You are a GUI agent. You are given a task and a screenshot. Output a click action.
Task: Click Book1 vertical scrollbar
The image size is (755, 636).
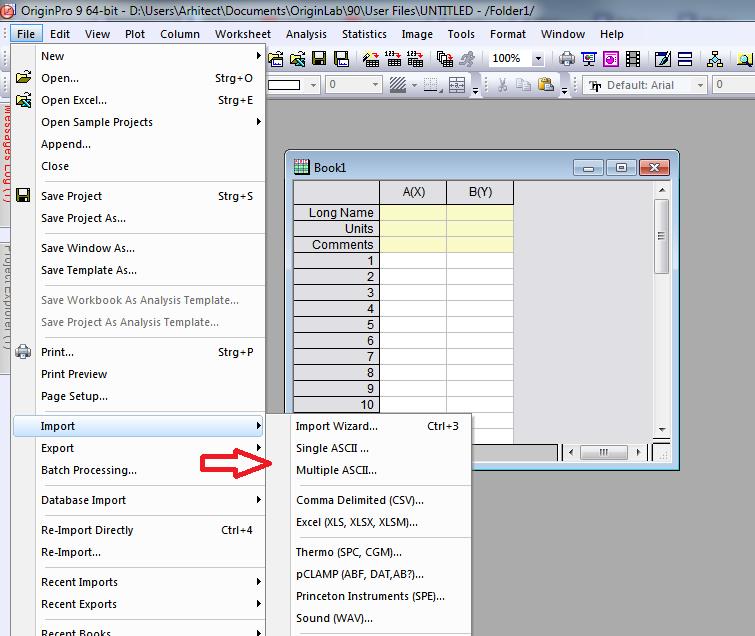click(661, 300)
